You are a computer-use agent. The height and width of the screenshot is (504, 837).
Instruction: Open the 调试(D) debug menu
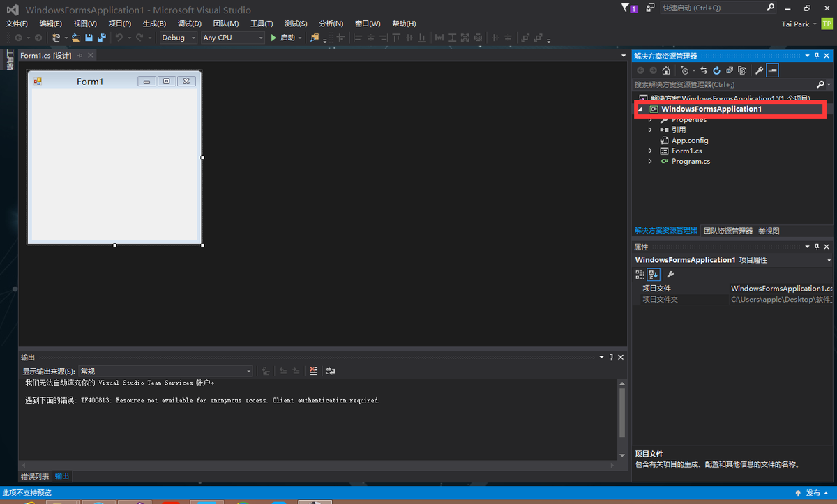click(190, 24)
